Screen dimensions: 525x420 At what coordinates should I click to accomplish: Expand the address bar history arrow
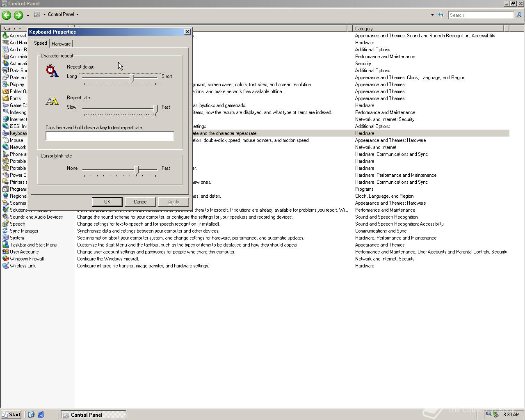pyautogui.click(x=432, y=15)
